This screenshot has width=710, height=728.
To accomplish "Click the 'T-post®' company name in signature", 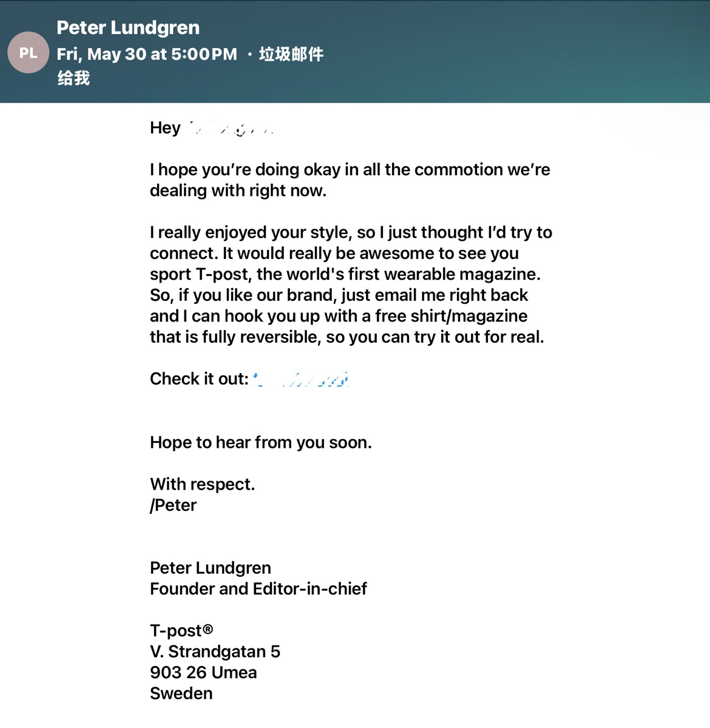I will click(181, 630).
